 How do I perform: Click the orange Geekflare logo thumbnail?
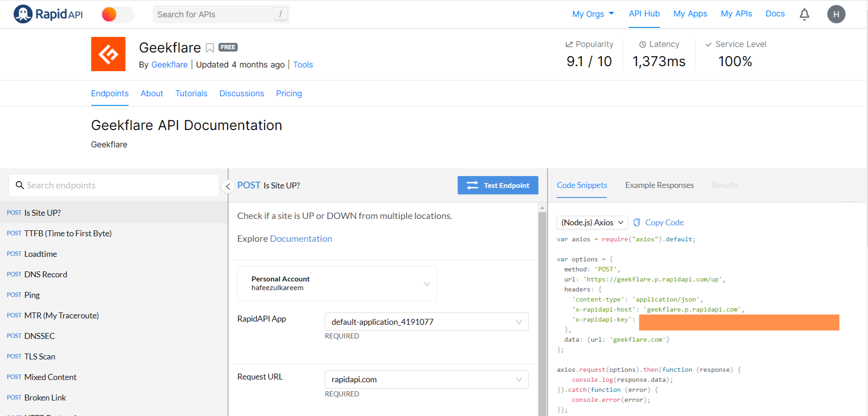(x=108, y=54)
